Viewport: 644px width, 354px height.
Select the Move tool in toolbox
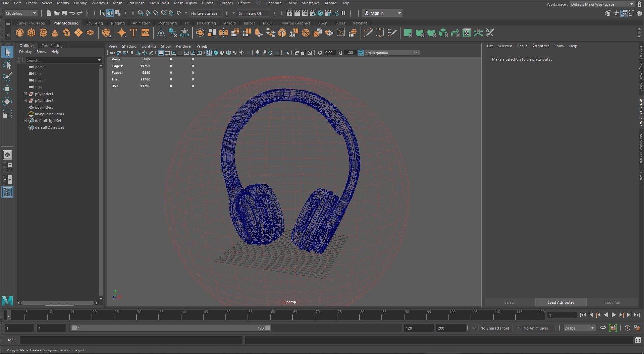click(7, 89)
